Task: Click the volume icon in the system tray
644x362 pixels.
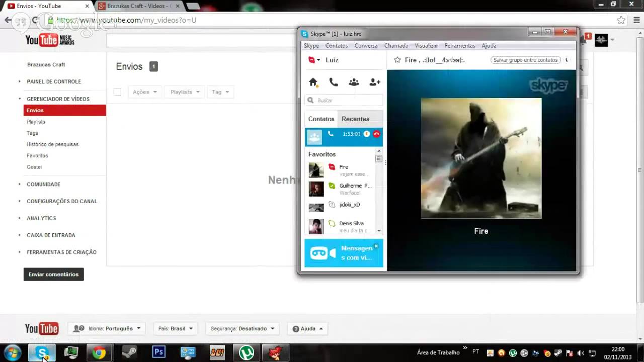Action: click(x=581, y=353)
